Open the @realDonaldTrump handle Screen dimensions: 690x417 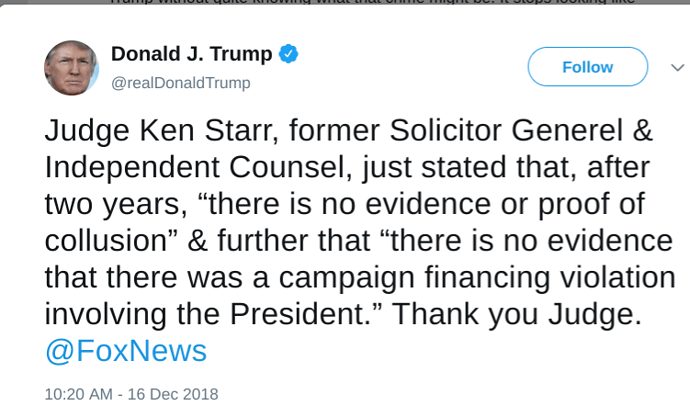pyautogui.click(x=180, y=82)
